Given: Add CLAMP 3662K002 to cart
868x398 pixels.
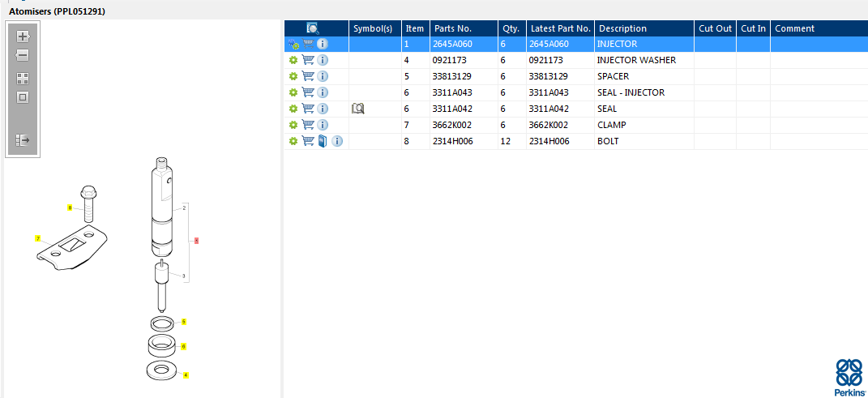Looking at the screenshot, I should coord(308,125).
